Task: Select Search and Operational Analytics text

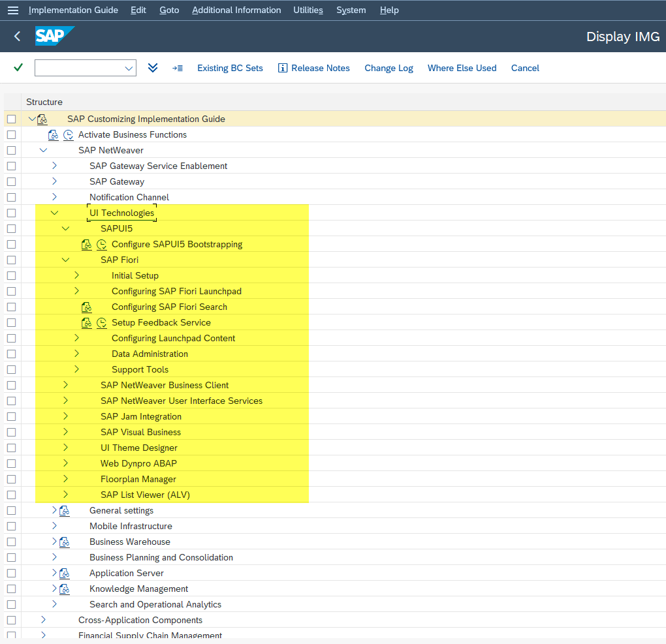Action: (x=155, y=604)
